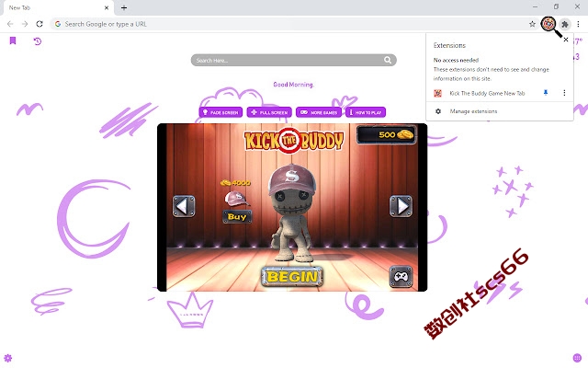Viewport: 588px width, 368px height.
Task: Click the Kick The Buddy extension list icon
Action: pos(437,93)
